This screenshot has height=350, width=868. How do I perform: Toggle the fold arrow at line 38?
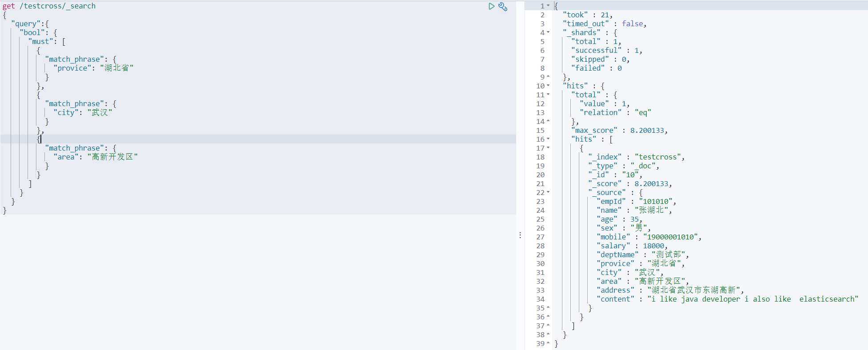pos(548,334)
